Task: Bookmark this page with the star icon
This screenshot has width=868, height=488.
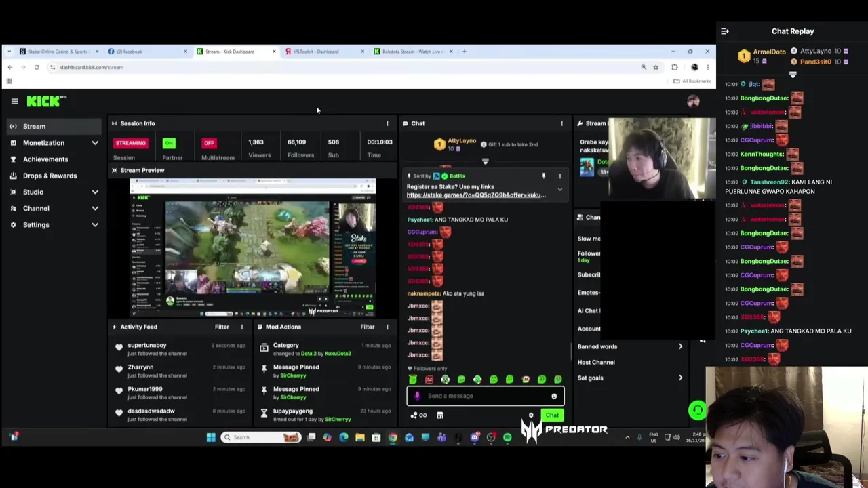Action: [x=656, y=67]
